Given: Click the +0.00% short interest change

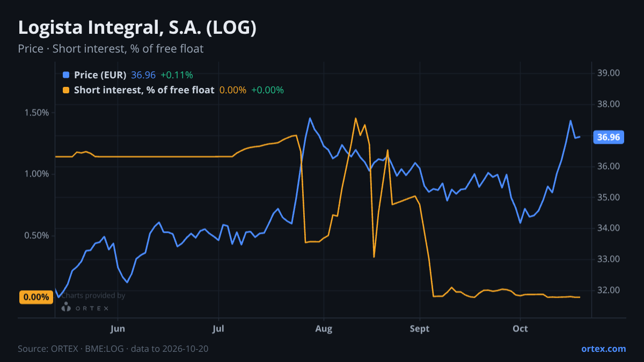Looking at the screenshot, I should click(267, 90).
